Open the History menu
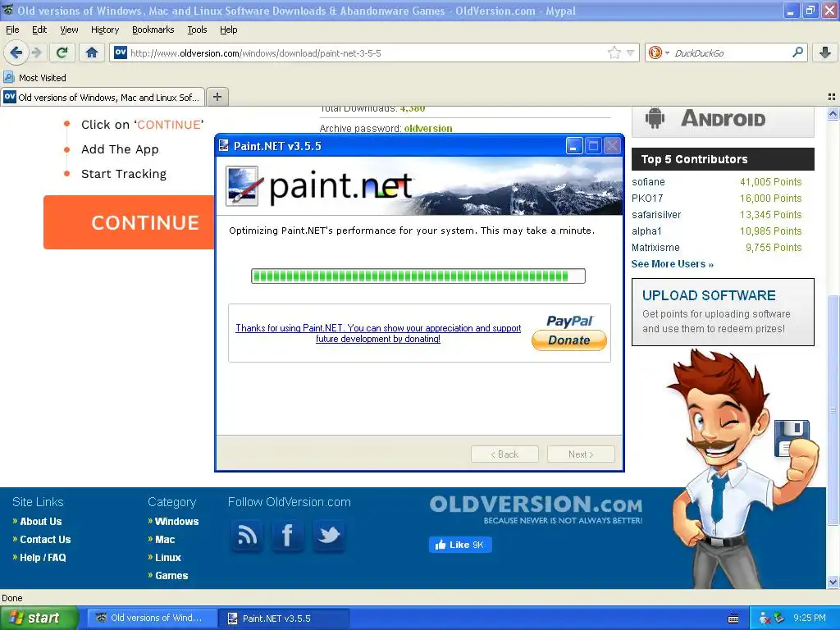Screen dimensions: 840x630 click(x=105, y=30)
